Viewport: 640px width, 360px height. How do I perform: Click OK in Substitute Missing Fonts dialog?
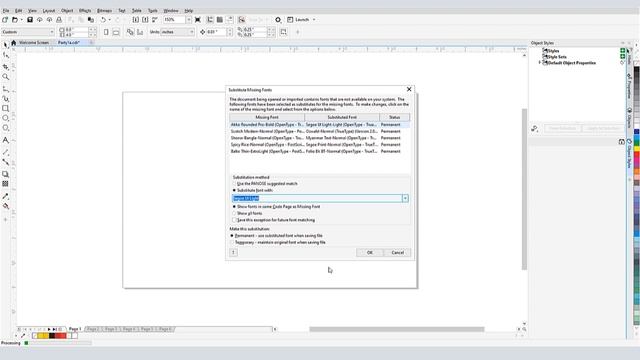click(370, 253)
